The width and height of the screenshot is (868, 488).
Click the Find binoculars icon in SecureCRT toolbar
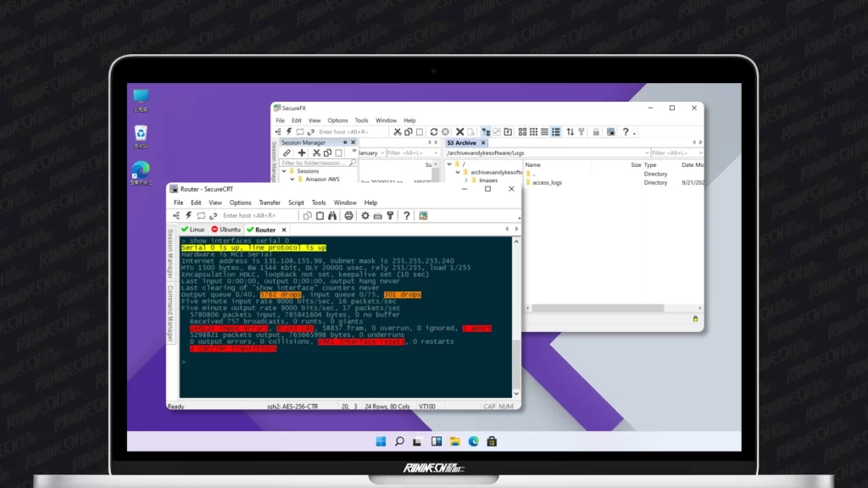[334, 216]
